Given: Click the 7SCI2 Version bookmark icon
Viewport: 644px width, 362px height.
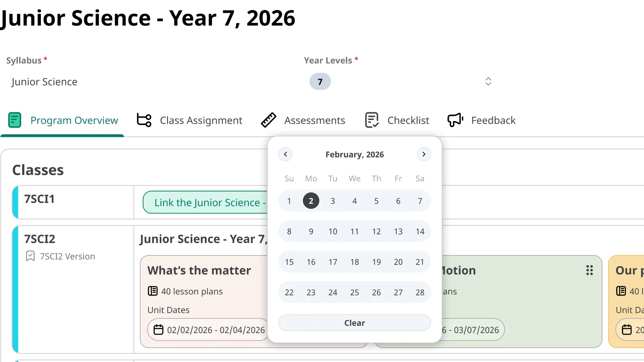Looking at the screenshot, I should pyautogui.click(x=30, y=256).
